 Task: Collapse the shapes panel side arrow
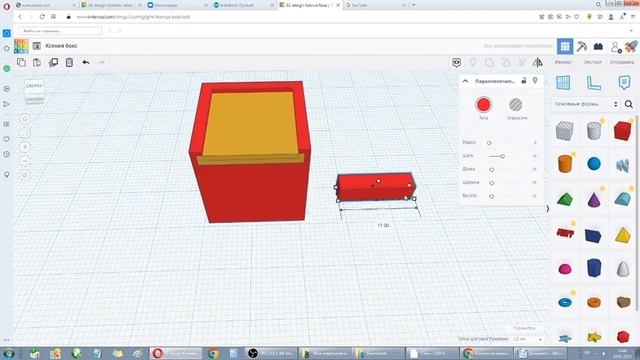(x=547, y=209)
